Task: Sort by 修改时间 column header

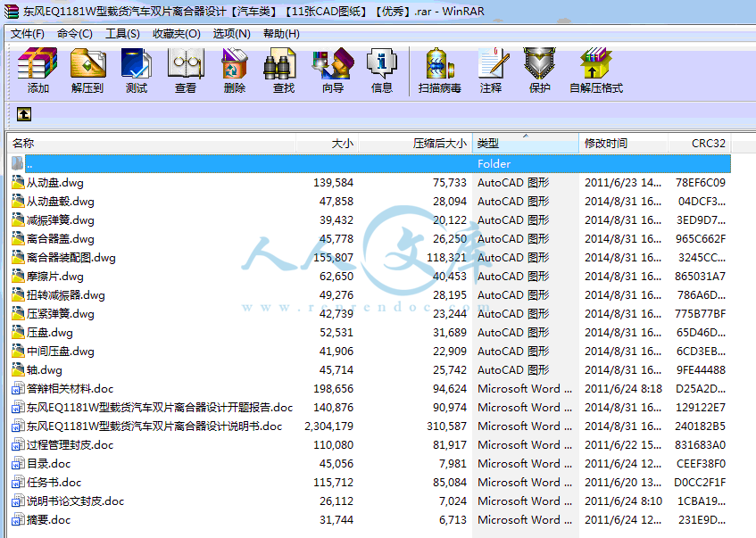Action: coord(621,144)
